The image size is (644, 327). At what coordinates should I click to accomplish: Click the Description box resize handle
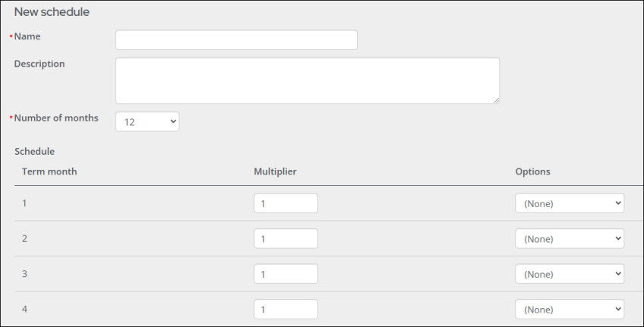pos(497,100)
